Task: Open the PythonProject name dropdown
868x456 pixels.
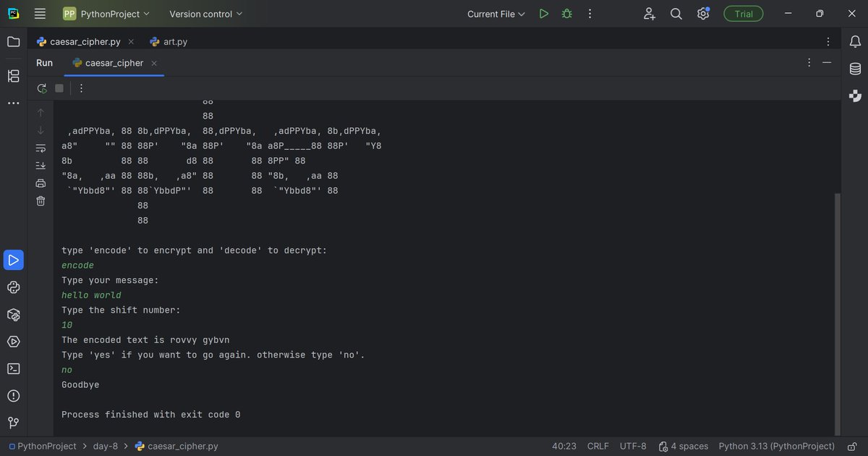Action: coord(107,13)
